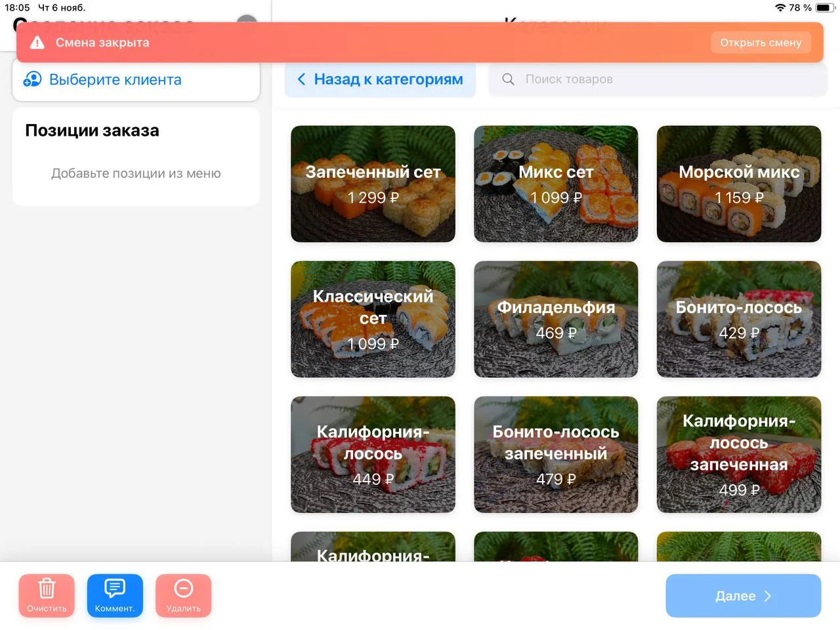This screenshot has height=630, width=840.
Task: Open Выберите клиента selector
Action: click(136, 80)
